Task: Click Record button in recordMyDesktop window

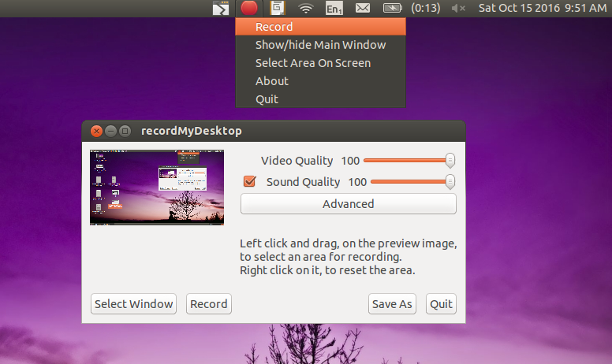Action: 209,304
